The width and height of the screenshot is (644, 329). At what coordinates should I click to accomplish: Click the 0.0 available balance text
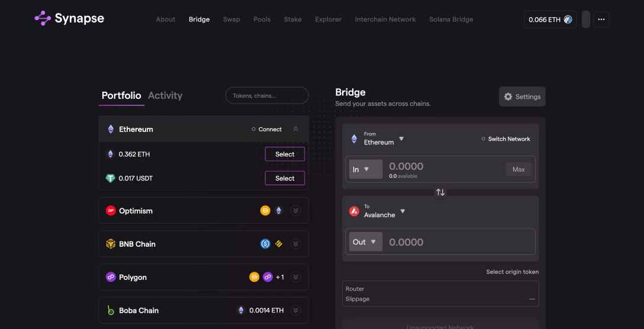403,176
